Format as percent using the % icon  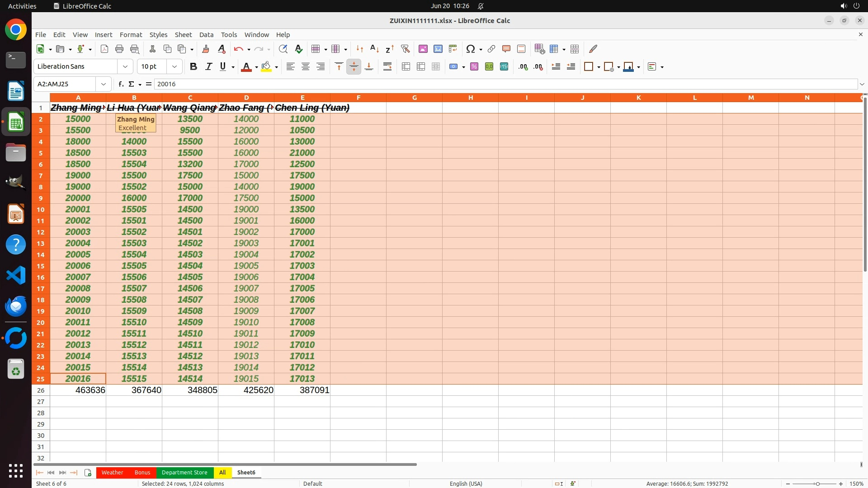click(474, 66)
